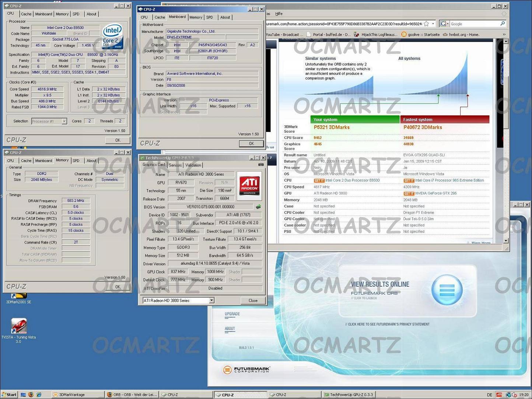Click the Google search magnifier icon
Screen dimensions: 532x399
pos(503,24)
